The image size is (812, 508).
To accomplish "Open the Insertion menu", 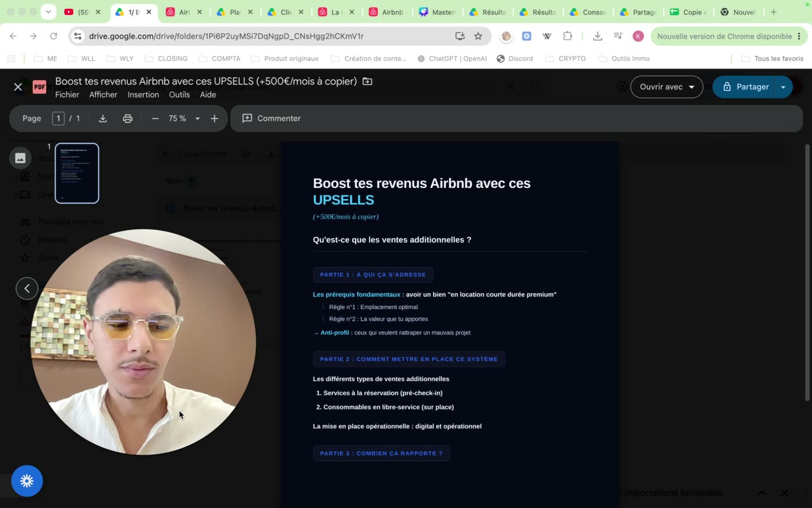I will [x=143, y=95].
